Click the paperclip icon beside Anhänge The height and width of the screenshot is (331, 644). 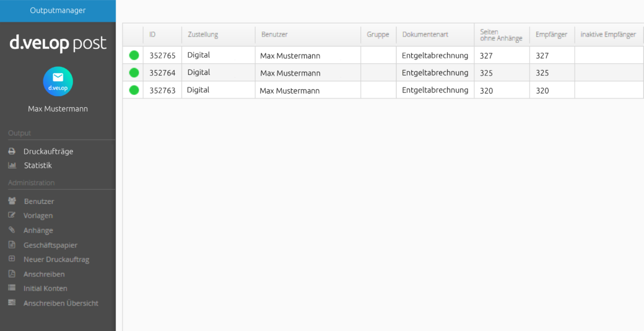pyautogui.click(x=12, y=230)
